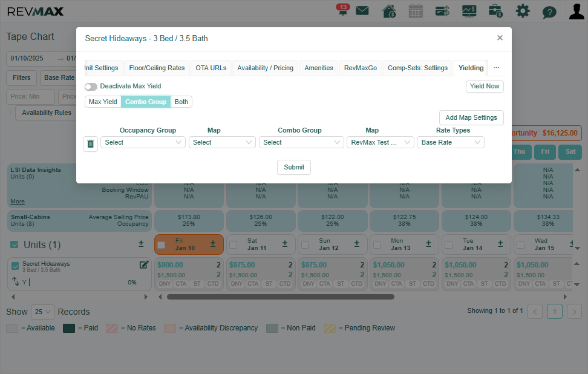Screen dimensions: 588x374
Task: Click plus-minus icon on Tue Jan 14
Action: click(500, 244)
